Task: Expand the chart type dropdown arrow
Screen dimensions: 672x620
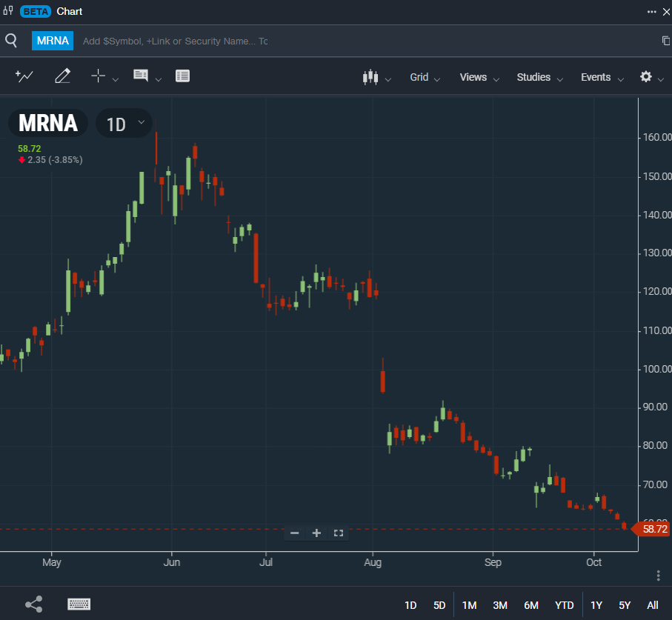Action: [x=387, y=80]
